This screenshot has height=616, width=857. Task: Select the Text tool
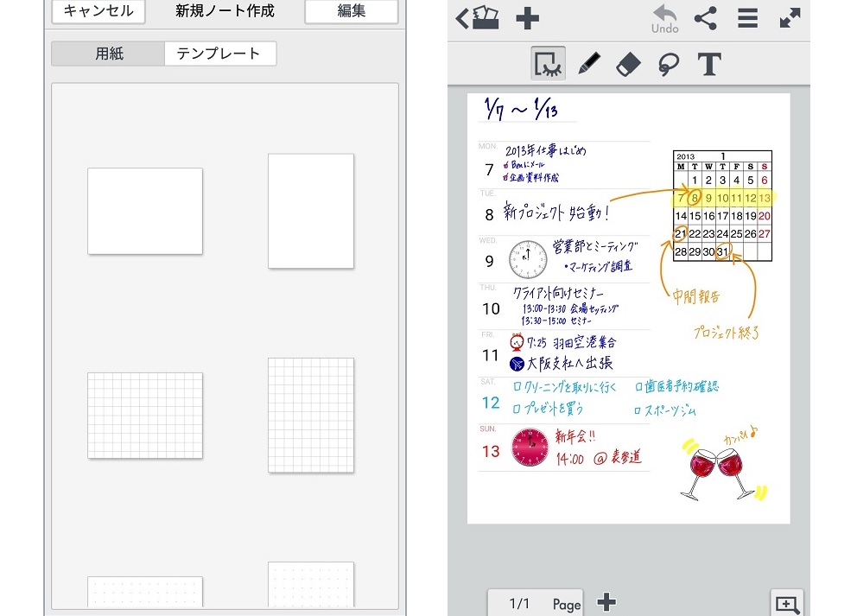pyautogui.click(x=709, y=64)
